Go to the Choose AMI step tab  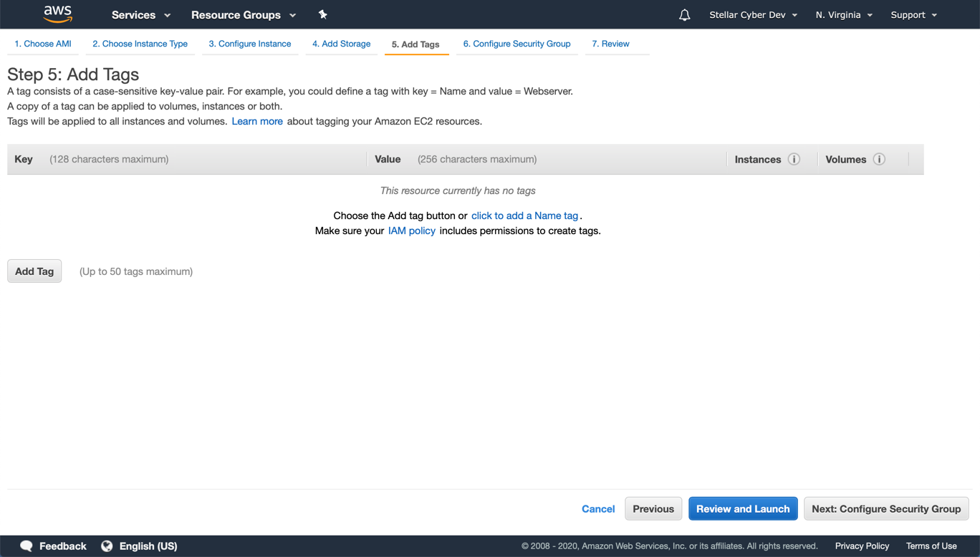click(x=43, y=44)
